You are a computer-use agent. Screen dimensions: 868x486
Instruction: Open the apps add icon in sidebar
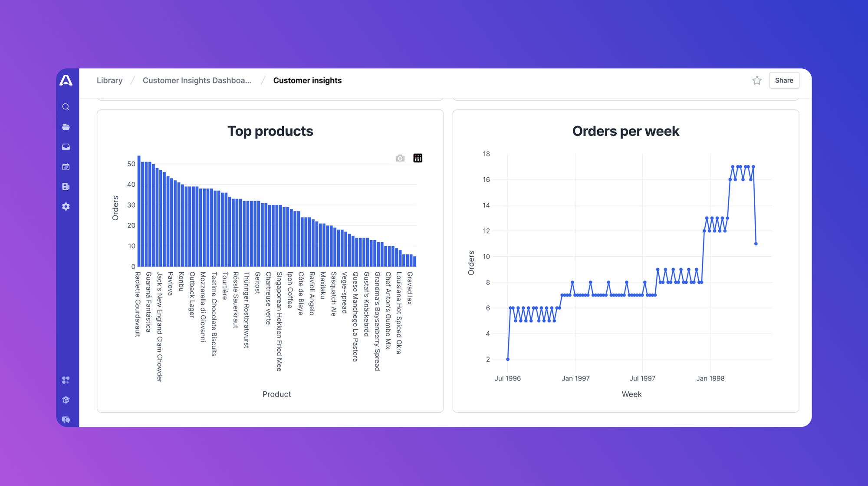(x=66, y=380)
